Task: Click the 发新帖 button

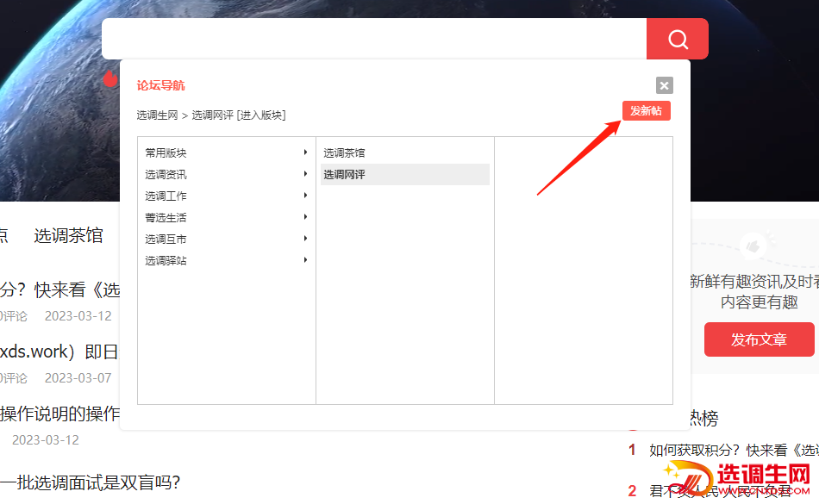Action: pyautogui.click(x=646, y=110)
